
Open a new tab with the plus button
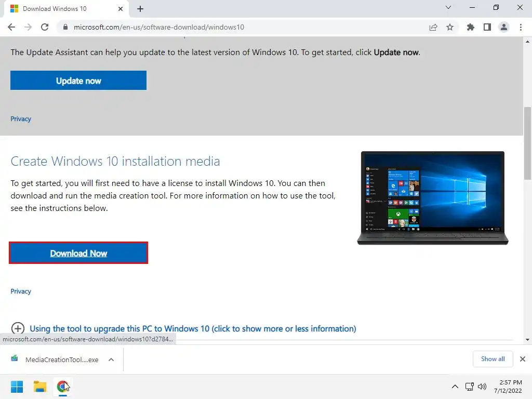point(140,9)
